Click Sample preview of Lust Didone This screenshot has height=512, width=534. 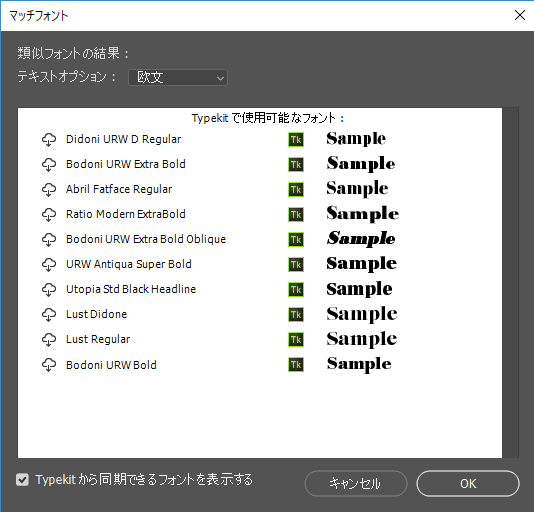[x=362, y=314]
